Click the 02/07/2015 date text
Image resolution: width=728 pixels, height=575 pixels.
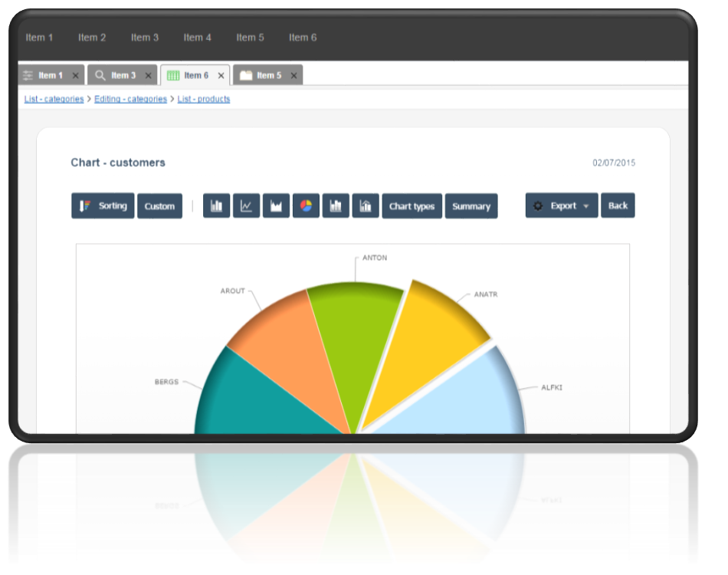click(x=614, y=163)
